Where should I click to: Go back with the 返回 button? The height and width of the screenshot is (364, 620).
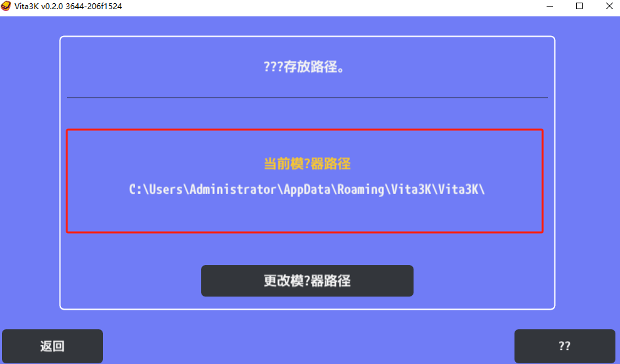(52, 346)
